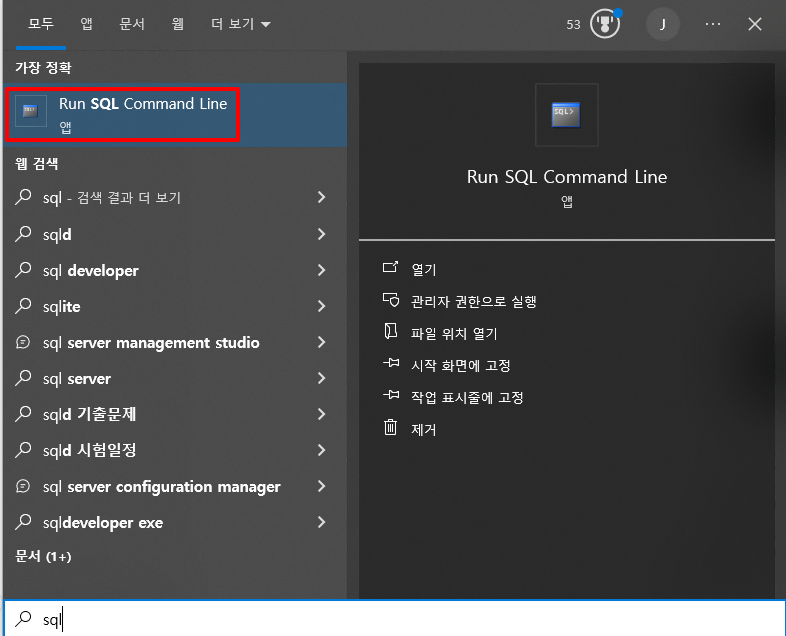Click the search icon next to sql developer
Viewport: 786px width, 636px height.
[x=23, y=270]
